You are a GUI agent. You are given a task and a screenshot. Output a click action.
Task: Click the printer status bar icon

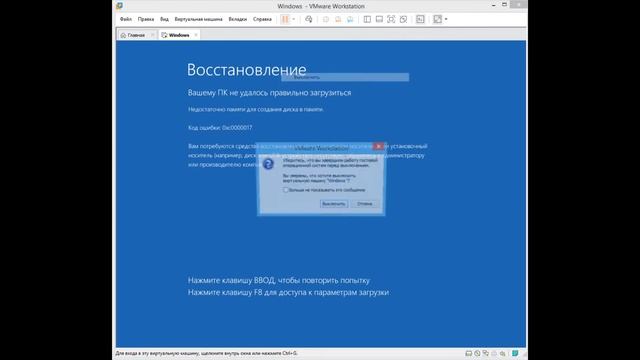[494, 353]
